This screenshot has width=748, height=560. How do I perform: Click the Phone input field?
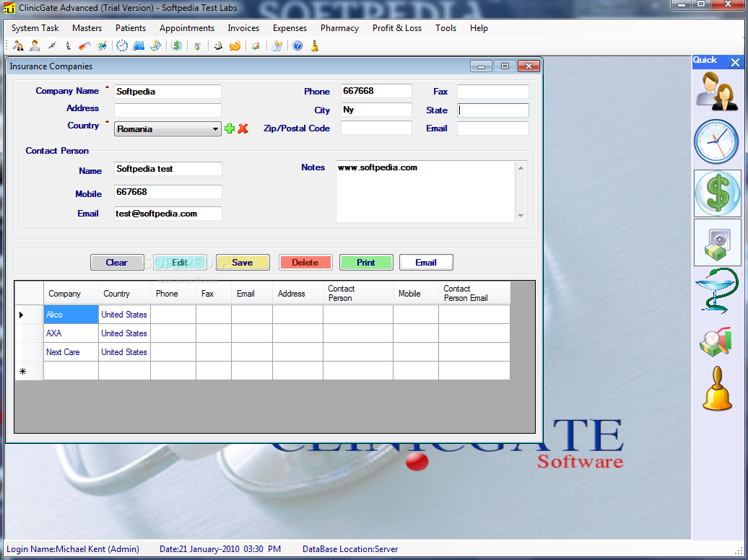pos(376,91)
